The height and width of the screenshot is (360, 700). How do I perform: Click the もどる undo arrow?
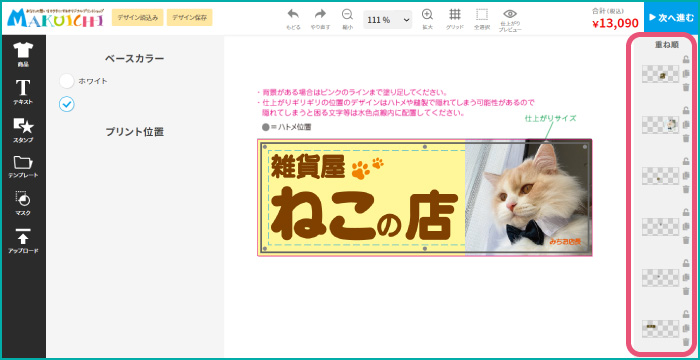pyautogui.click(x=293, y=19)
